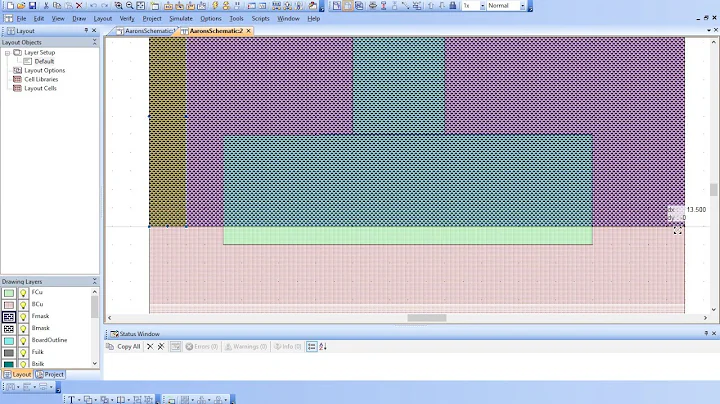Select the Cell Libraries item
Viewport: 720px width, 404px height.
pos(41,79)
